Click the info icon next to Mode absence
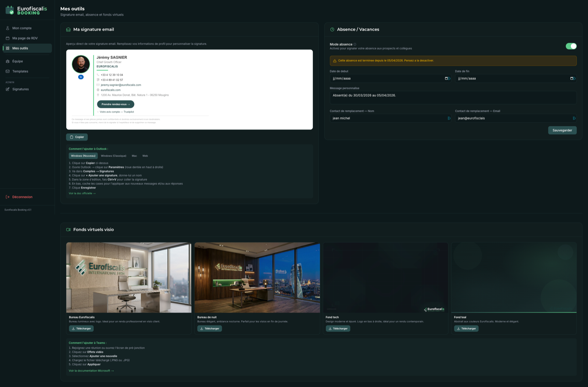The height and width of the screenshot is (387, 588). coord(355,45)
